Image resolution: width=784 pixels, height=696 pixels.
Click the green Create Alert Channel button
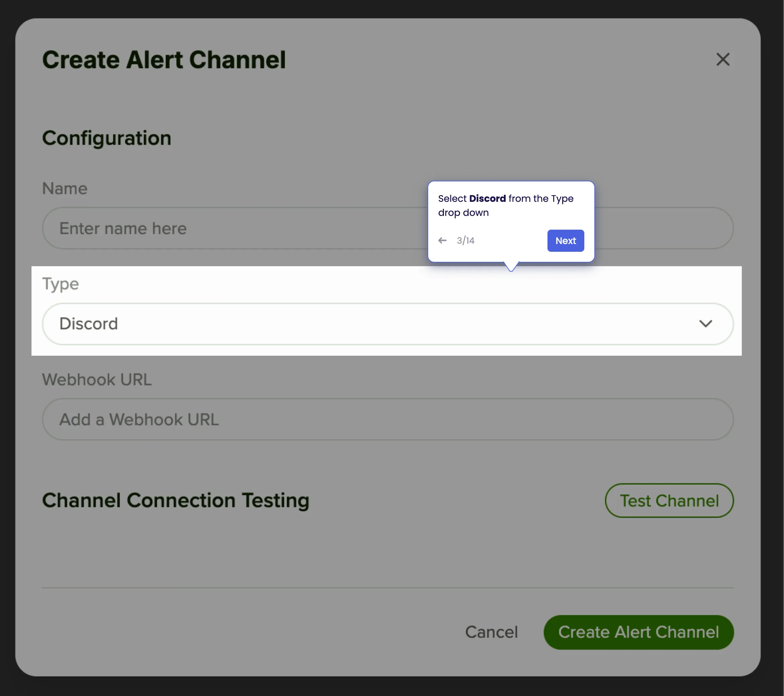(639, 632)
